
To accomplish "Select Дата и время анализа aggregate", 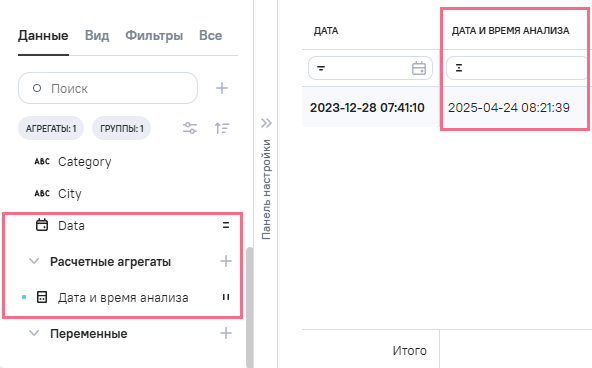I will click(x=123, y=298).
